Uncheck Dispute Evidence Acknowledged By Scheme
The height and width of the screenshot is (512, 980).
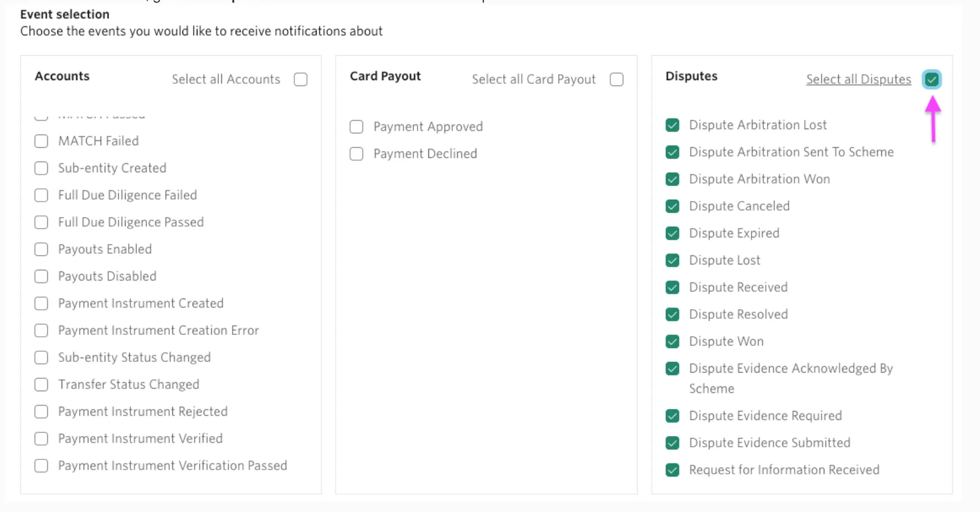click(x=672, y=368)
